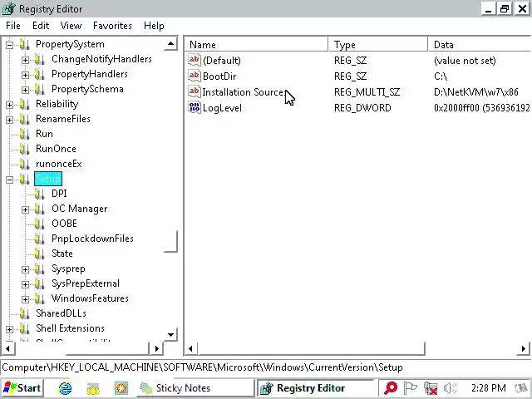The height and width of the screenshot is (399, 532).
Task: Click the tree pane scroll up arrow
Action: point(170,44)
